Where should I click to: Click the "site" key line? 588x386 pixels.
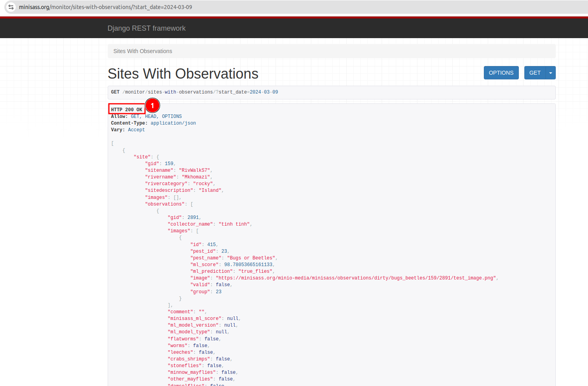[146, 157]
